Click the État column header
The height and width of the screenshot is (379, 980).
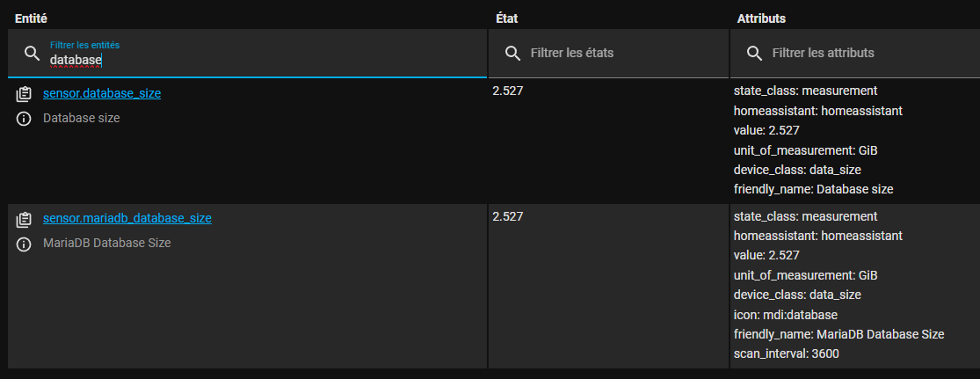tap(507, 18)
